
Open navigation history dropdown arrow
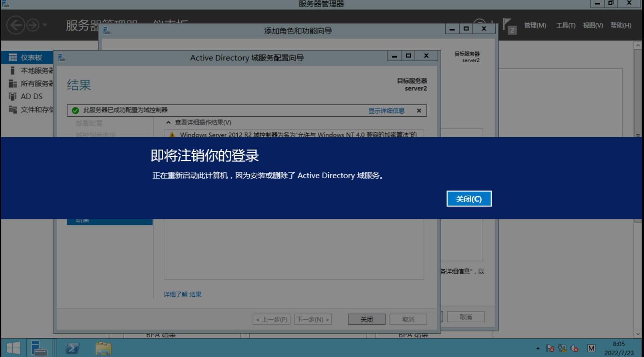(x=44, y=25)
